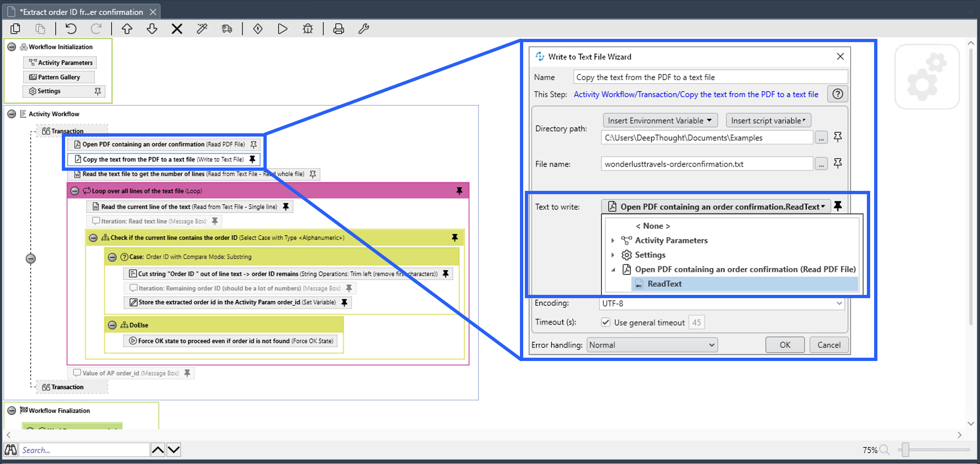The width and height of the screenshot is (980, 464).
Task: Toggle the pin on the Copy the text step
Action: pyautogui.click(x=252, y=160)
